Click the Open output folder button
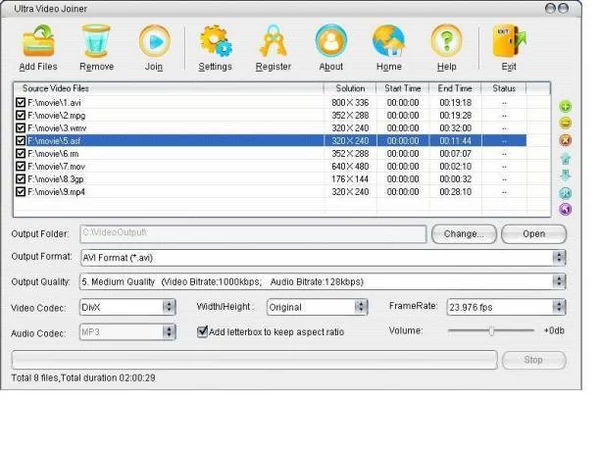Image resolution: width=600 pixels, height=450 pixels. tap(534, 234)
